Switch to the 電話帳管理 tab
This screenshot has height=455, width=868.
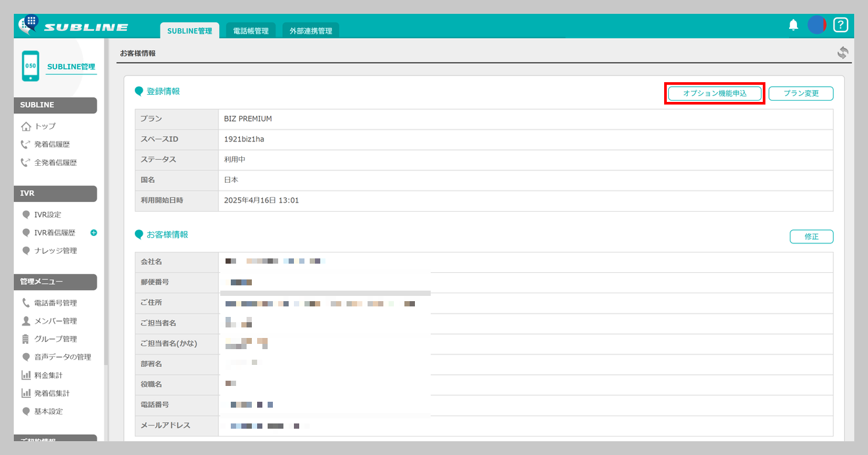click(x=251, y=30)
